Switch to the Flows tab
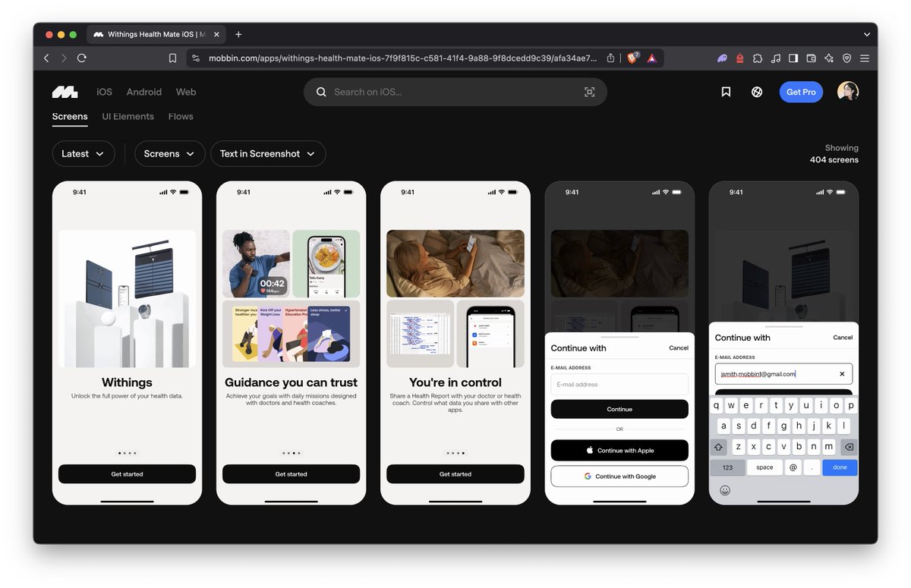Image resolution: width=911 pixels, height=588 pixels. pos(181,116)
